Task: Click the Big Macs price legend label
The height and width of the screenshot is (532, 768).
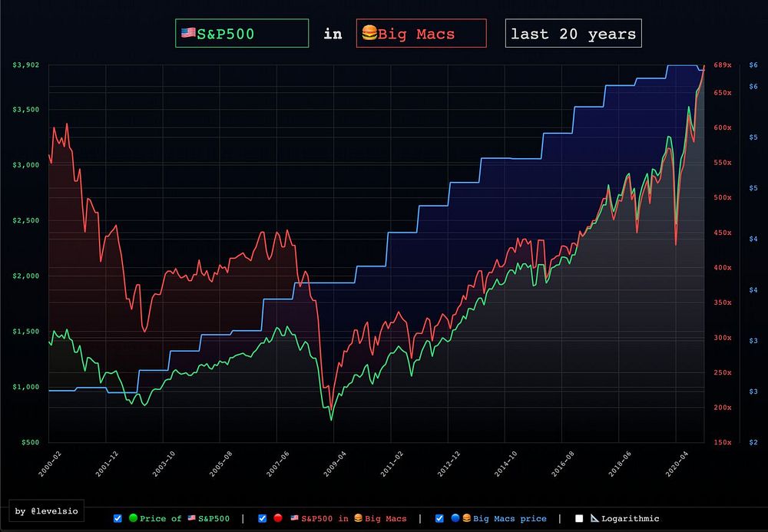Action: [x=509, y=518]
